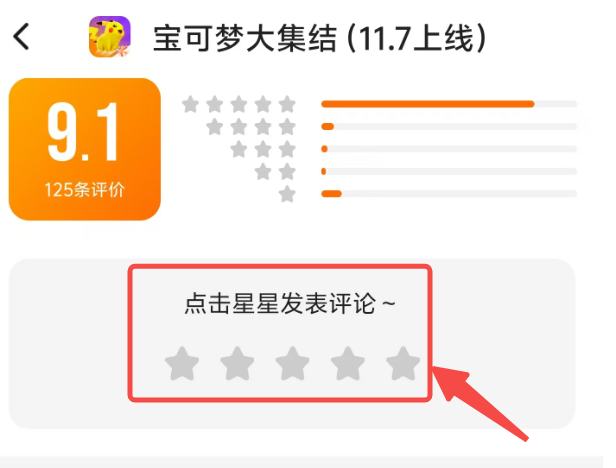Tap the five-star row of gray stars

coord(239,104)
